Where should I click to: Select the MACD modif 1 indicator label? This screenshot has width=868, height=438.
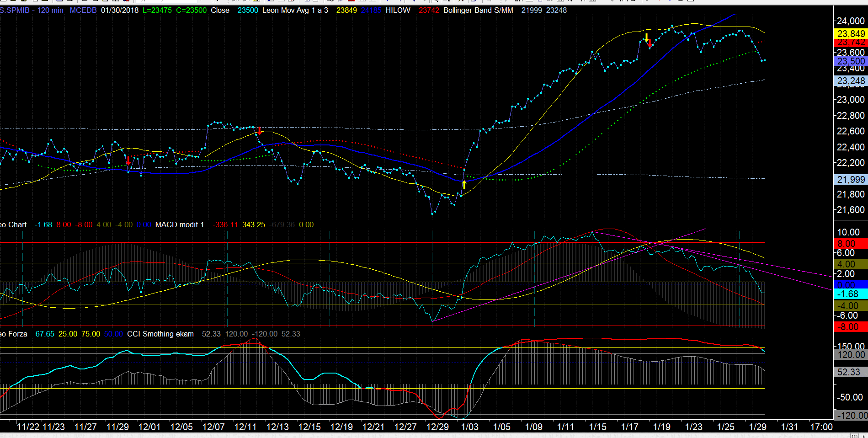180,224
